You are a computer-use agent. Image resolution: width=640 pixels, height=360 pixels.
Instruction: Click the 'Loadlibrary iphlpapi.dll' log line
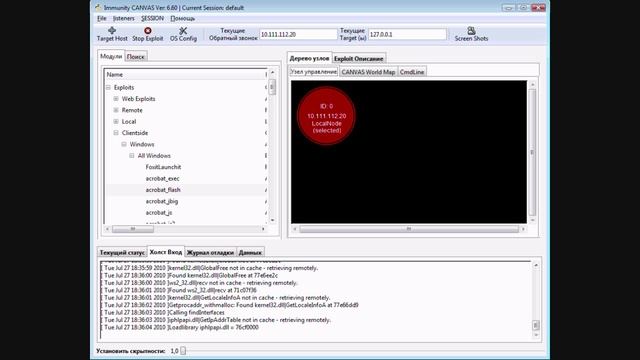tap(180, 327)
